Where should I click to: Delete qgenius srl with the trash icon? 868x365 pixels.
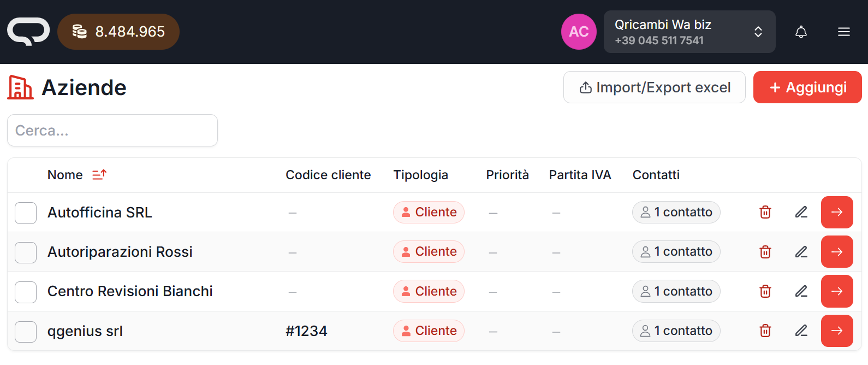(x=765, y=331)
